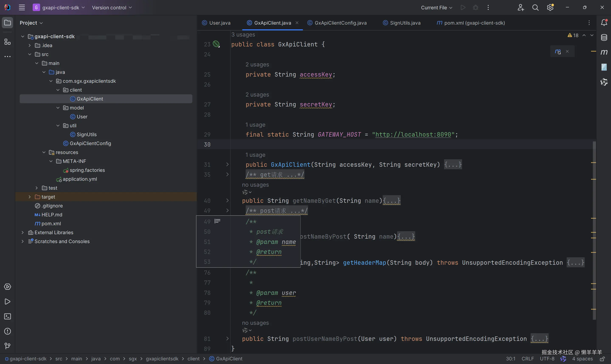The image size is (611, 364).
Task: Open the Maven tool window icon
Action: pyautogui.click(x=604, y=52)
